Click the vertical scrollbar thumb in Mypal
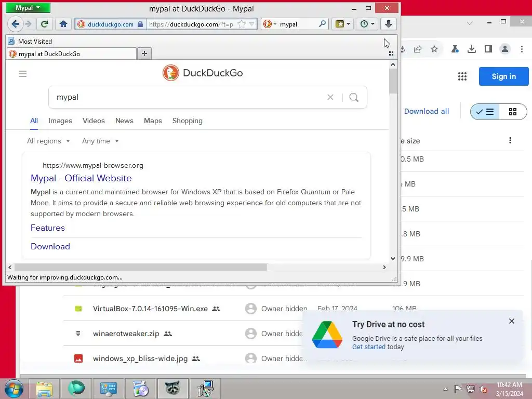This screenshot has height=399, width=532. (393, 81)
